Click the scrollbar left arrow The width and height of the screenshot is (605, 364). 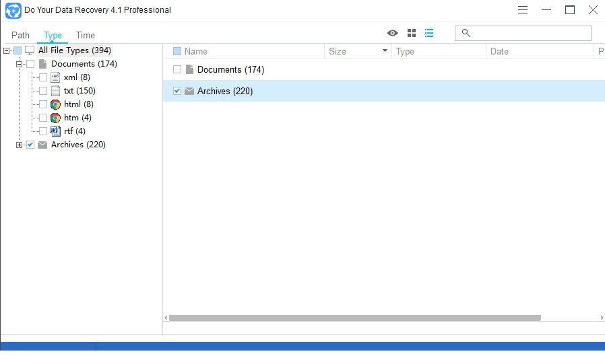click(x=166, y=318)
